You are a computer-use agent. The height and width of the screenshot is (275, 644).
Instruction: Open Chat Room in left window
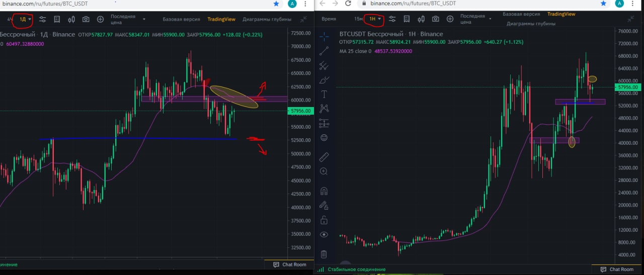(289, 264)
